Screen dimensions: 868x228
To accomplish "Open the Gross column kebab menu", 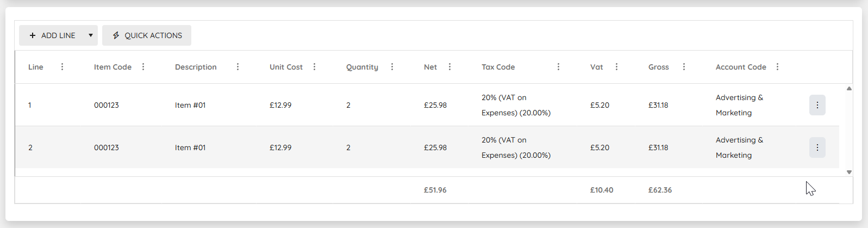I will click(x=684, y=67).
